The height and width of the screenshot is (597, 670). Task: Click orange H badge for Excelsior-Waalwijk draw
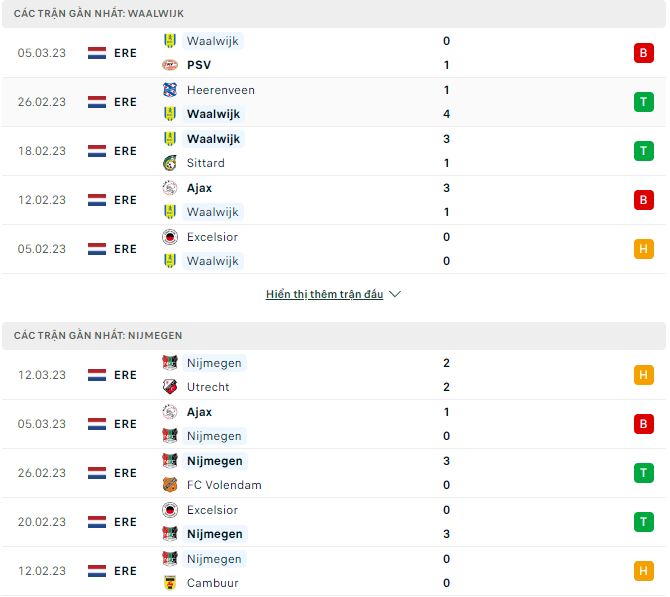(x=643, y=249)
